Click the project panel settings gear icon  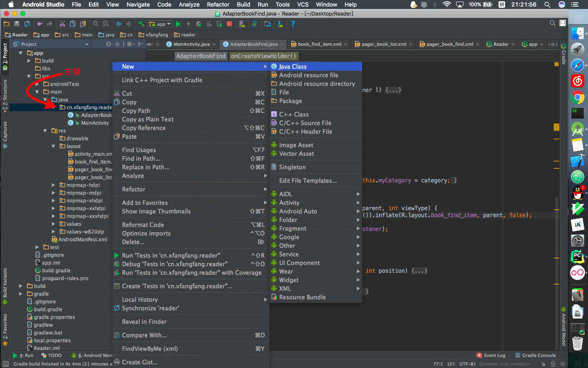130,44
